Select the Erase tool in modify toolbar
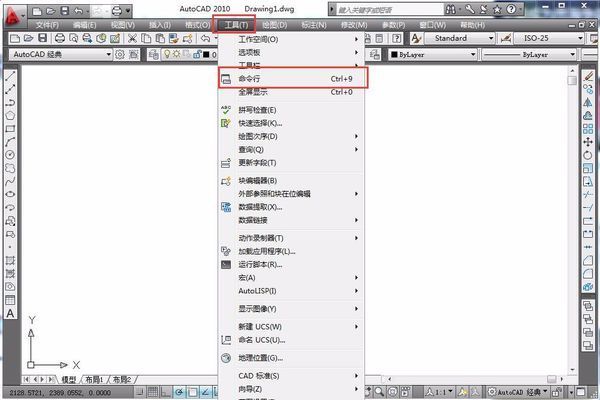The height and width of the screenshot is (400, 600). tap(588, 76)
